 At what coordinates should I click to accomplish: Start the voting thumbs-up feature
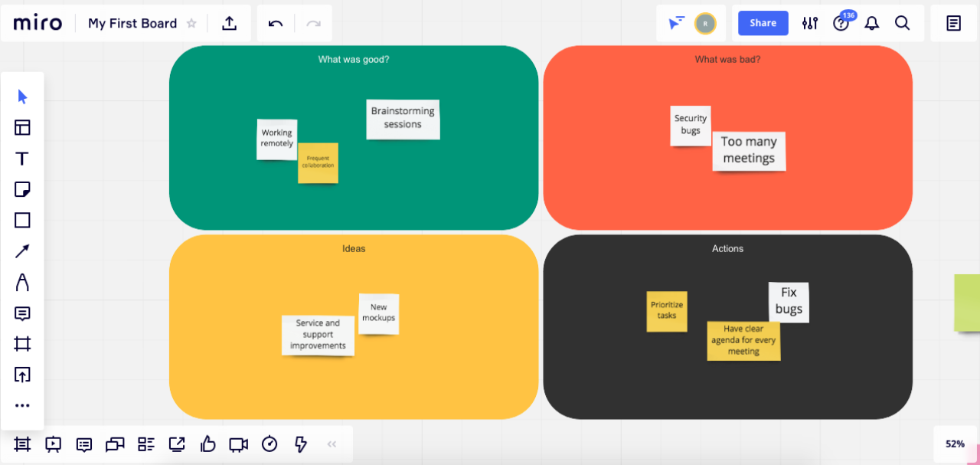[207, 444]
